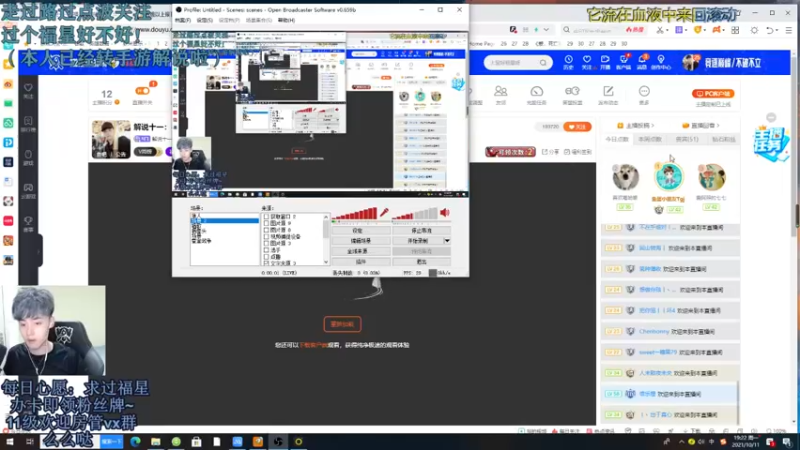This screenshot has width=800, height=450.
Task: Flip the orange live switch beside 12
Action: tap(142, 91)
